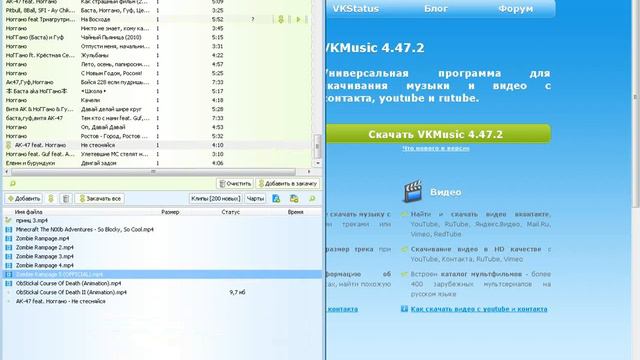Click the blue-and-yellow folder icon in toolbar

point(294,199)
